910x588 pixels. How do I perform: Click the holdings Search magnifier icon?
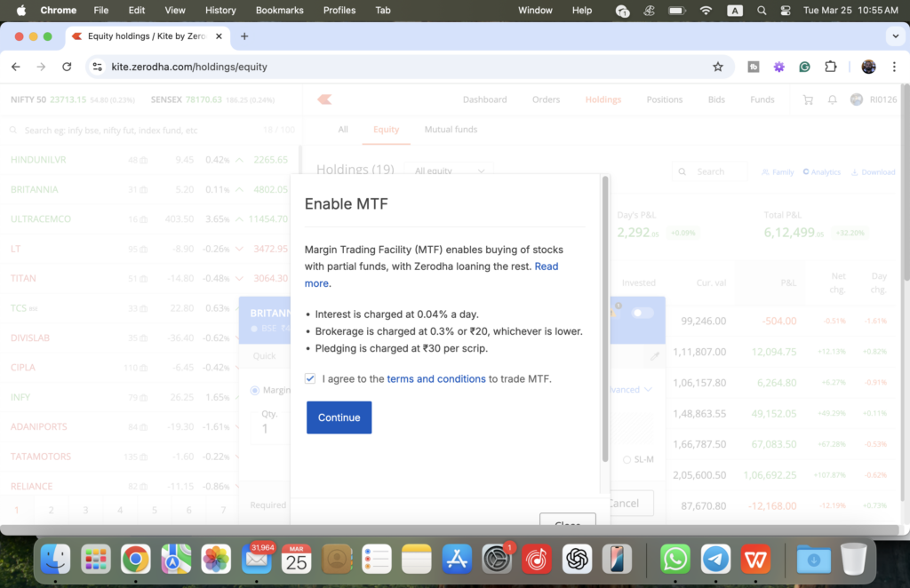(682, 171)
